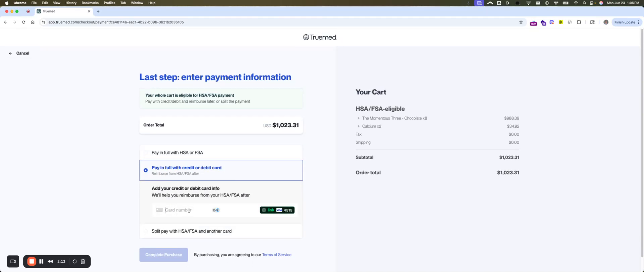The image size is (644, 272).
Task: Open the Apple menu
Action: click(7, 3)
